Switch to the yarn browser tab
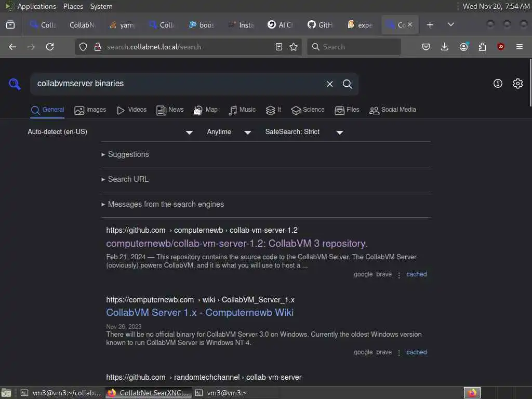Viewport: 532px width, 399px height. 123,25
